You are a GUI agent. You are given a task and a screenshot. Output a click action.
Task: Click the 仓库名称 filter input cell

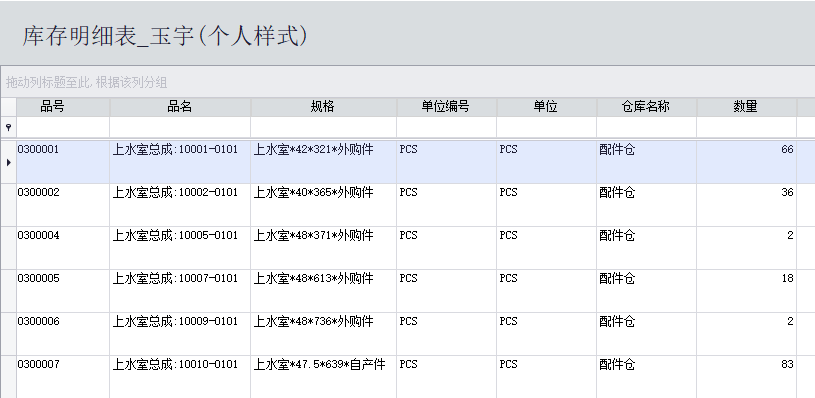tap(646, 127)
